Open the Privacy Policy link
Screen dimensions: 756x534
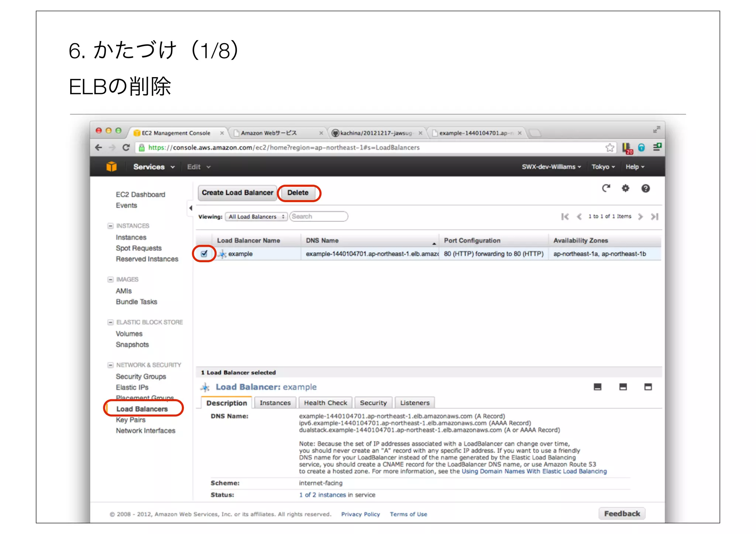pyautogui.click(x=360, y=514)
